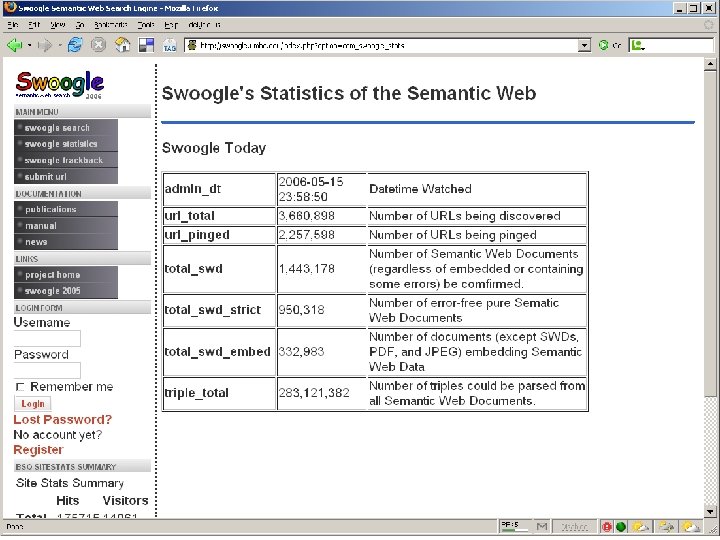Click the url_total value 3,660,898

307,216
